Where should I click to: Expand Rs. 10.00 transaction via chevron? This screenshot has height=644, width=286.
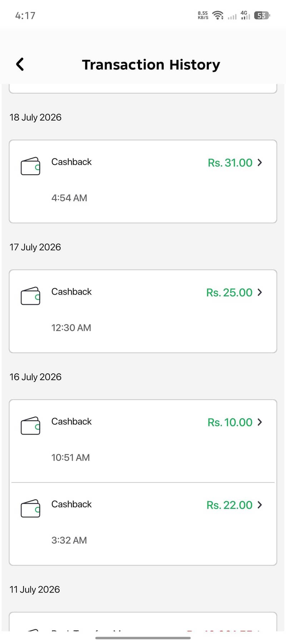pyautogui.click(x=260, y=422)
